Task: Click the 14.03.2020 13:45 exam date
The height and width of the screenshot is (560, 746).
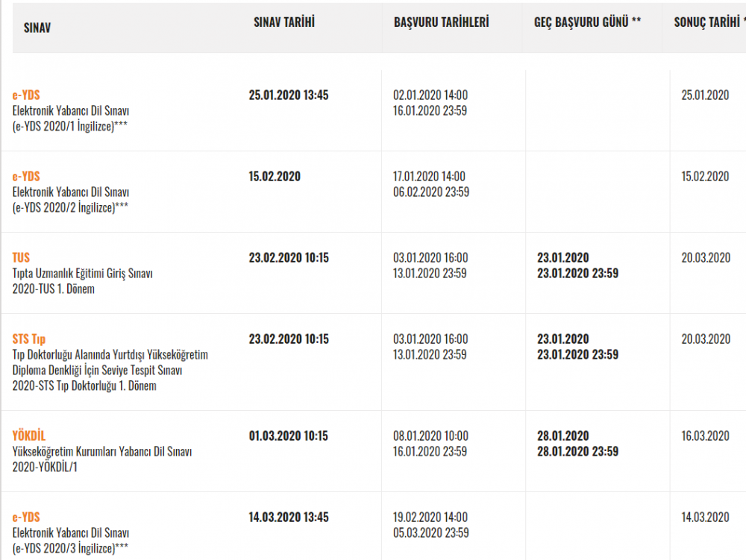Action: point(288,517)
